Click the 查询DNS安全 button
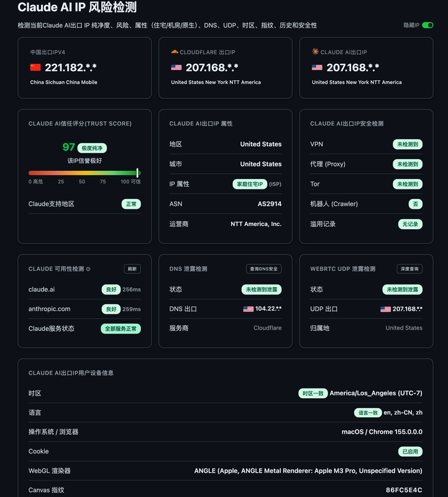This screenshot has height=497, width=448. point(264,269)
